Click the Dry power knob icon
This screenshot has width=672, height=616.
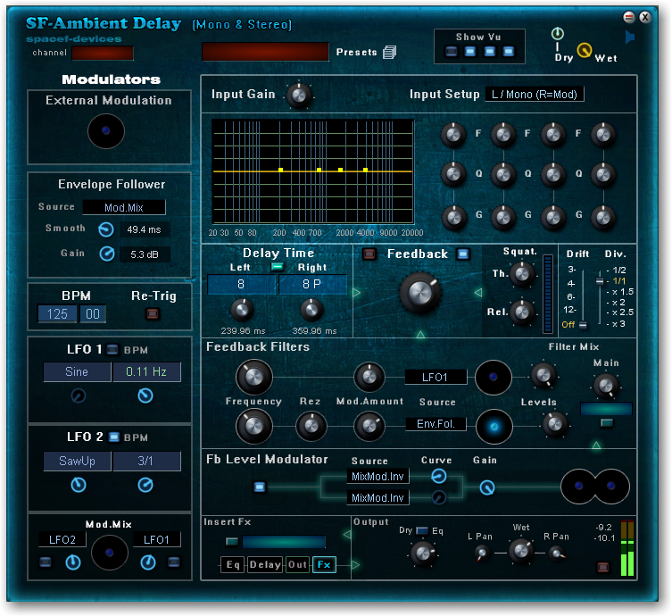[557, 33]
